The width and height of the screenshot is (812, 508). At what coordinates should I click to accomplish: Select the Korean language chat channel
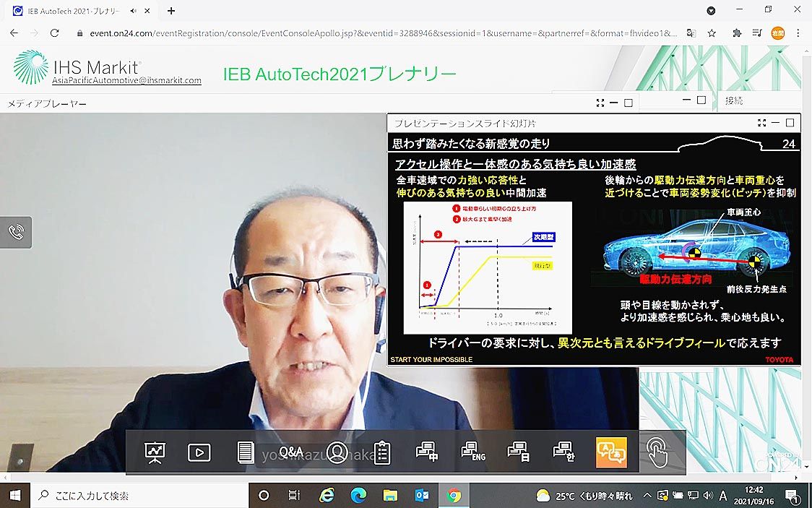click(563, 452)
